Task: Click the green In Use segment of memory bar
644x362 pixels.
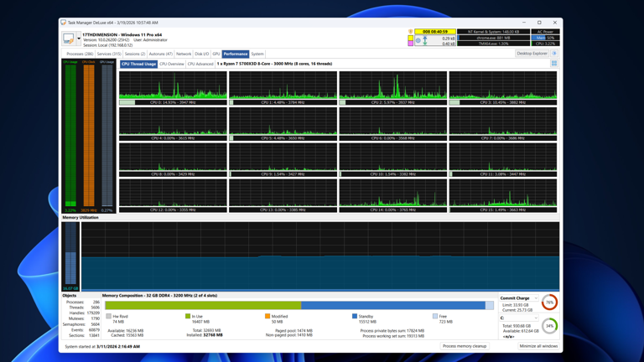Action: pyautogui.click(x=203, y=305)
